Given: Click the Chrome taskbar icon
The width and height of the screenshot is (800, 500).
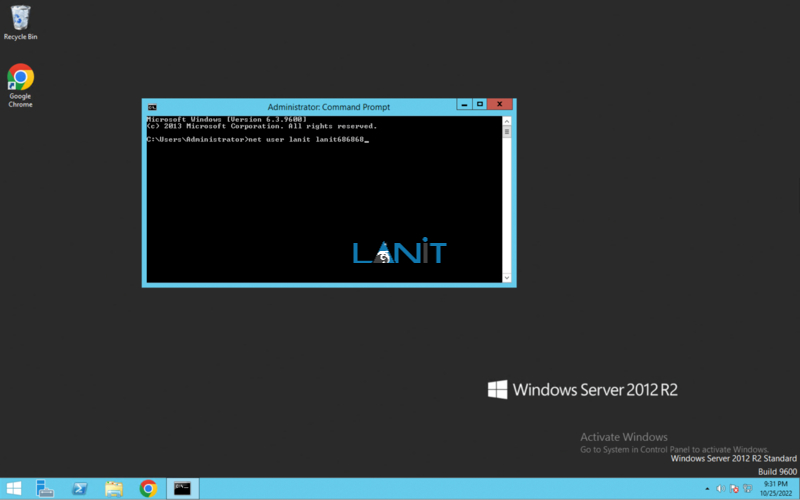Looking at the screenshot, I should (148, 488).
